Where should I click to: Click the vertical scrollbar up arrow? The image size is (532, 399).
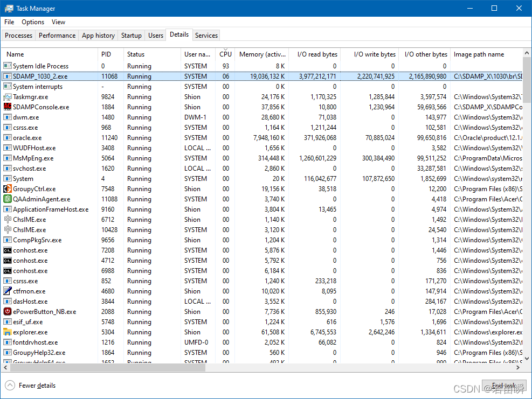pos(527,53)
